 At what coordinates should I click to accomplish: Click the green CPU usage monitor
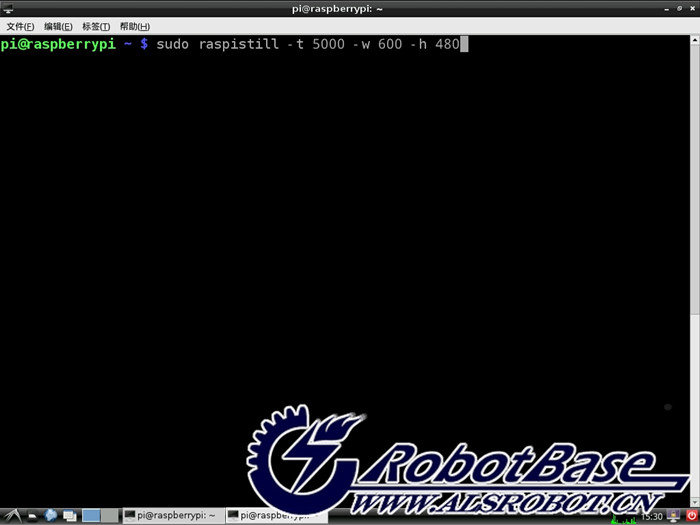(625, 518)
